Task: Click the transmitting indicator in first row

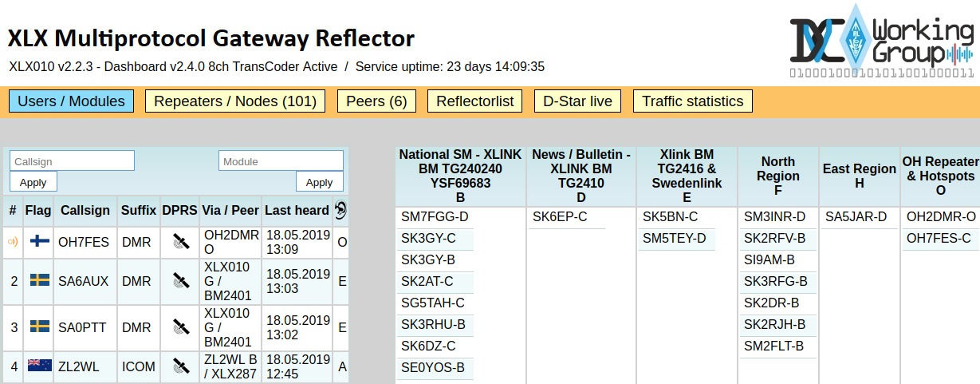Action: click(13, 243)
